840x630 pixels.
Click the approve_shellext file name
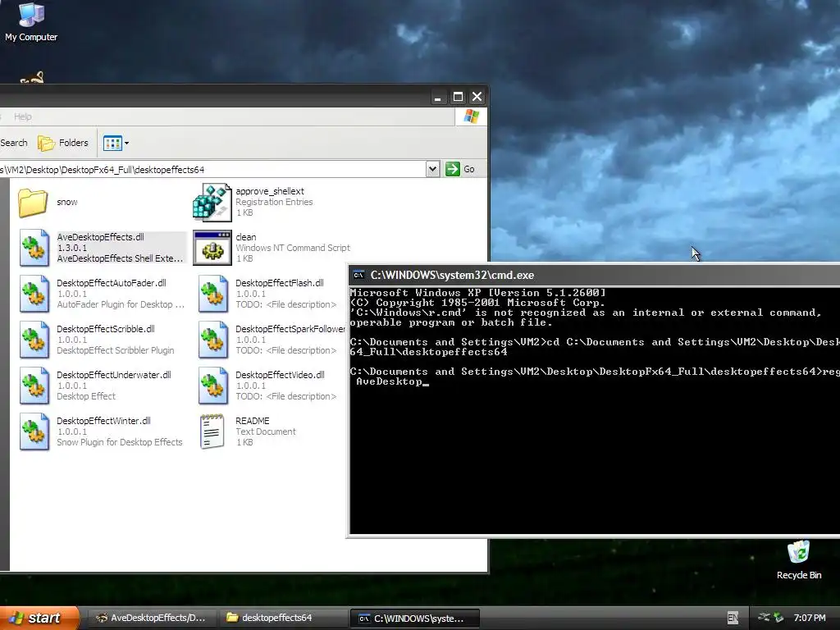(269, 191)
